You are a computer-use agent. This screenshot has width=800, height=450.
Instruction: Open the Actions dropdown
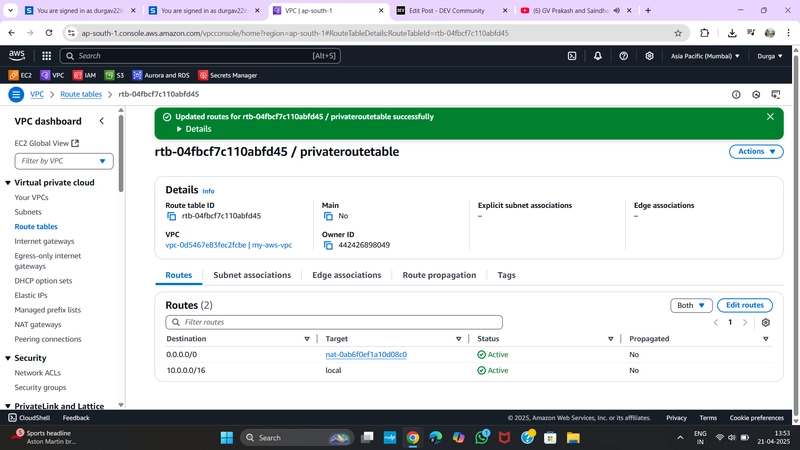[756, 152]
